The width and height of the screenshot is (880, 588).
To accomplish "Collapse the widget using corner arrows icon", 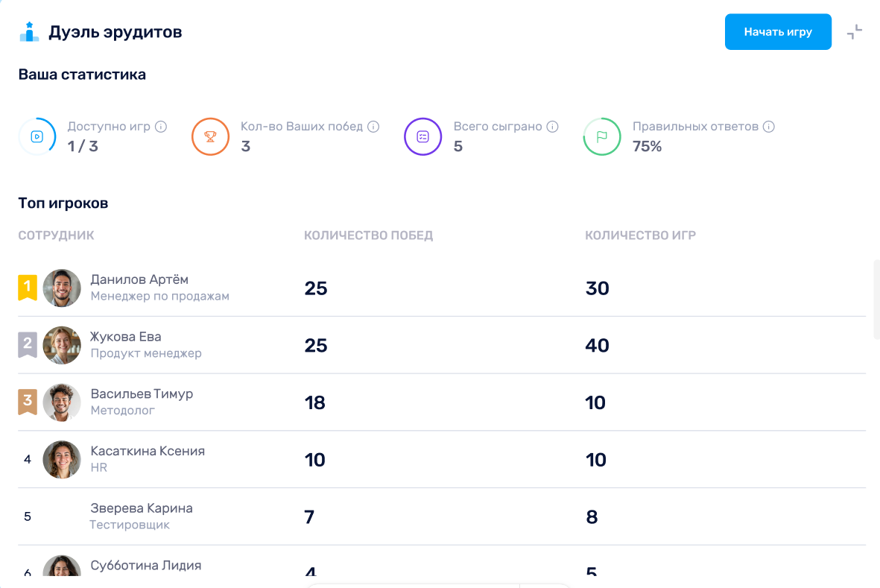I will (x=854, y=32).
